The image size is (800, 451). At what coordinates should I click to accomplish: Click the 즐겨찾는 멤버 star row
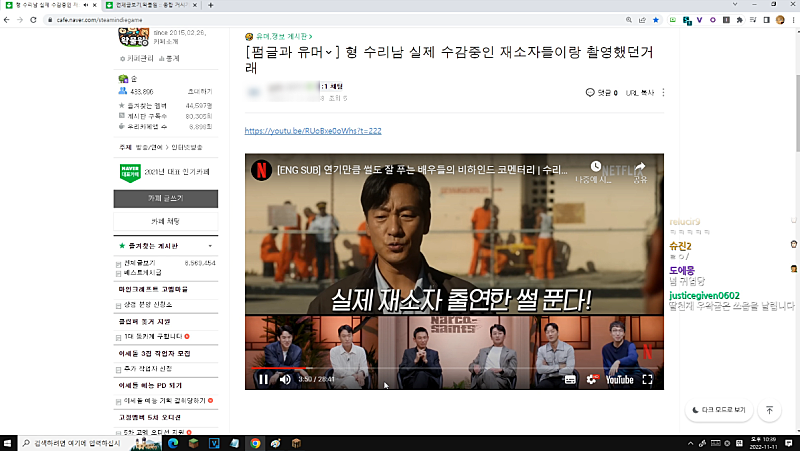pyautogui.click(x=166, y=106)
